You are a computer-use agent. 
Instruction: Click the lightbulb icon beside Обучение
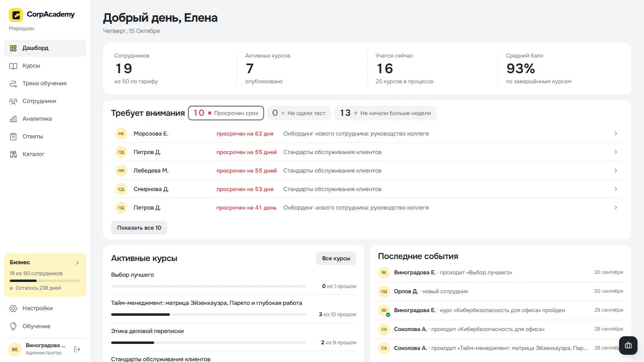(x=13, y=326)
